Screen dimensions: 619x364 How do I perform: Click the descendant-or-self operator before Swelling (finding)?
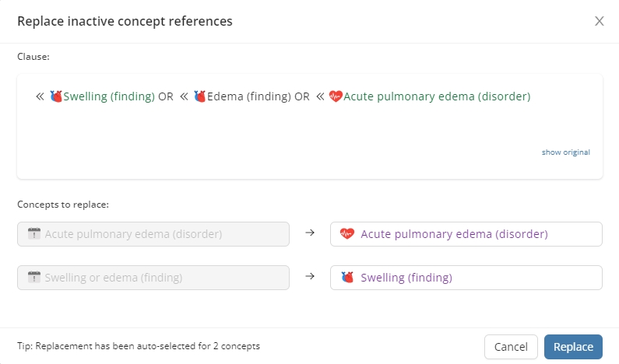coord(40,97)
